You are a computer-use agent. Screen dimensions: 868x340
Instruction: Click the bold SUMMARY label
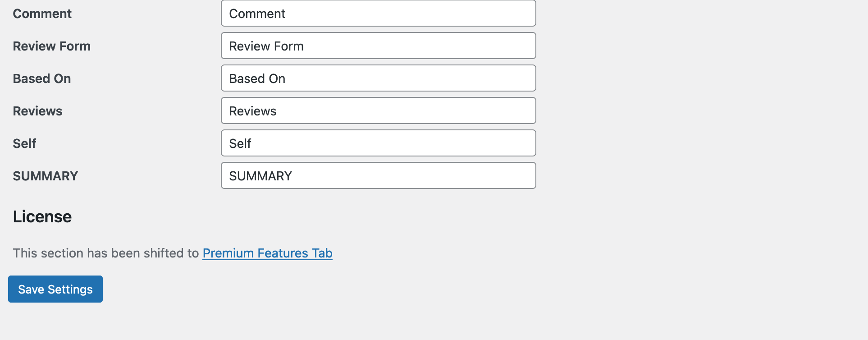[45, 176]
